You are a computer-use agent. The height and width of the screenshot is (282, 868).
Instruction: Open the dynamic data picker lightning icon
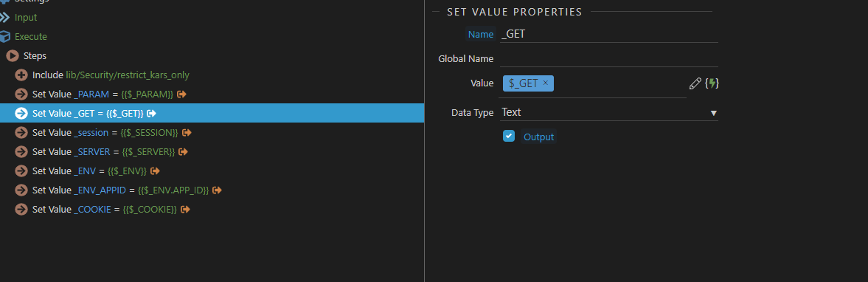pos(712,83)
